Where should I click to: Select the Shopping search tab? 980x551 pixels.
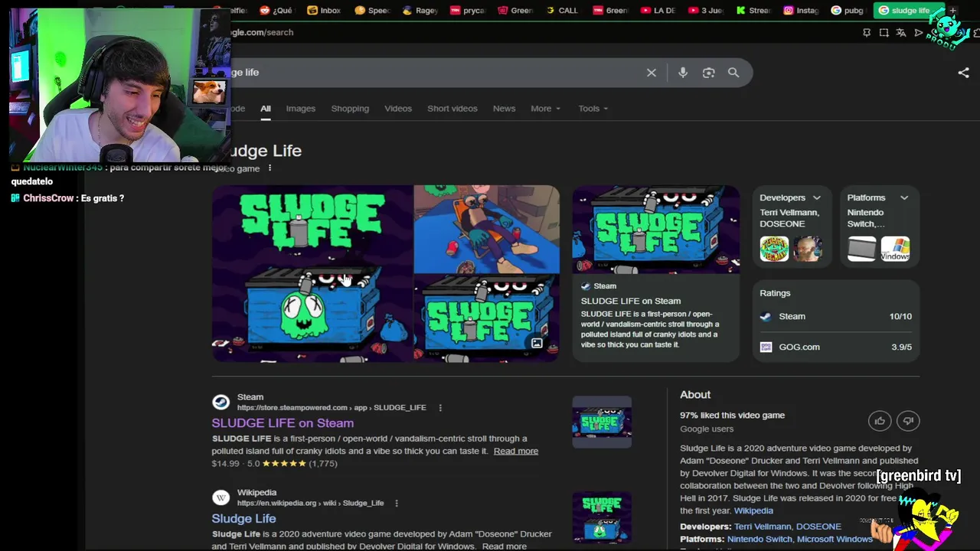click(350, 109)
